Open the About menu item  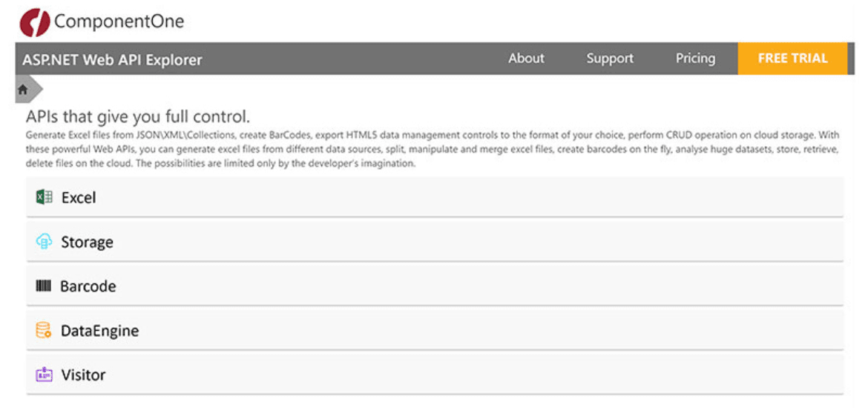526,59
